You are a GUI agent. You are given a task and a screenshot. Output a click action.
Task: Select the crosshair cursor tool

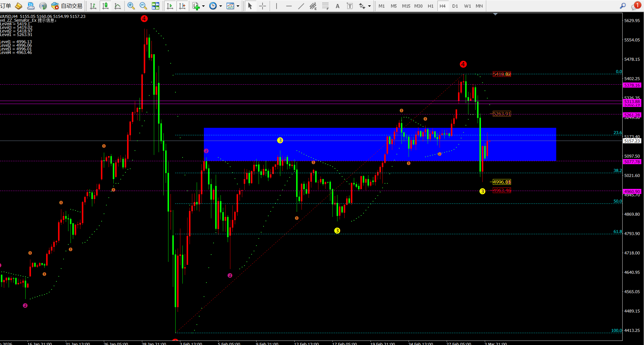262,6
